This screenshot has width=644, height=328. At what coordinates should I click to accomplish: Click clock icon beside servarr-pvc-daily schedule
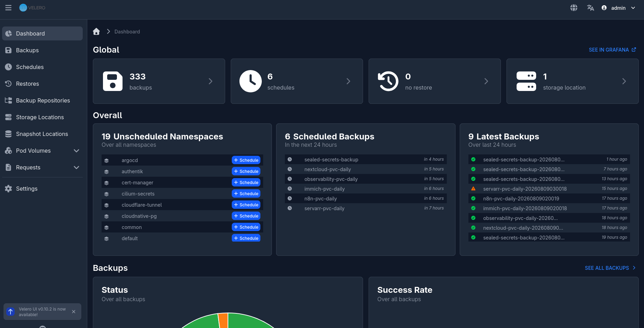coord(290,208)
